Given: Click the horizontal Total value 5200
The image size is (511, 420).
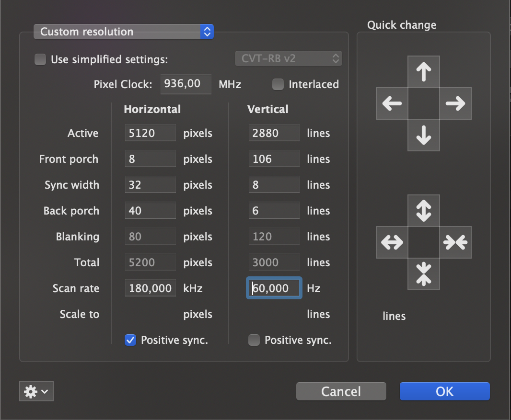Looking at the screenshot, I should pyautogui.click(x=151, y=262).
